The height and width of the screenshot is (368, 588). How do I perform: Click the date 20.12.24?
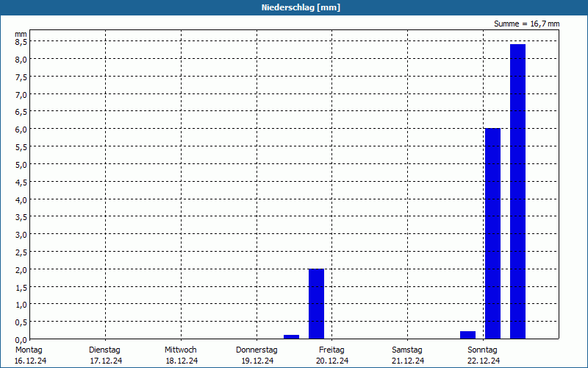[x=332, y=361]
